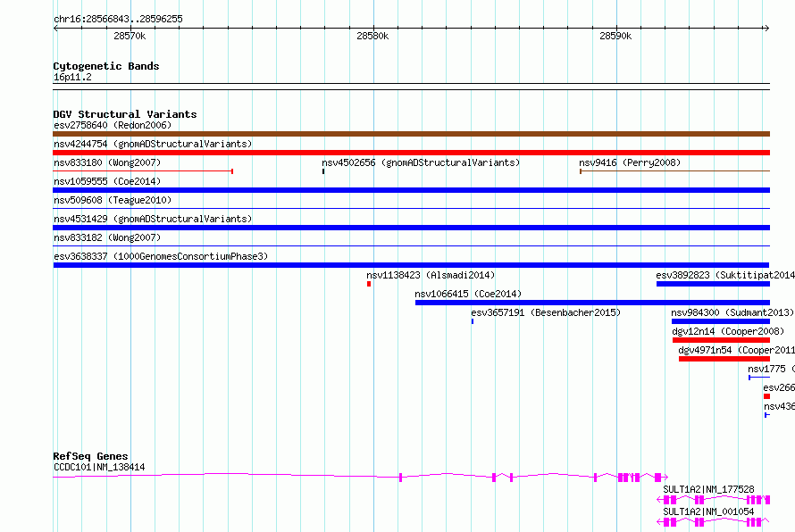Select label nsv1066415 (Coe2014)
The width and height of the screenshot is (795, 532).
click(x=468, y=294)
